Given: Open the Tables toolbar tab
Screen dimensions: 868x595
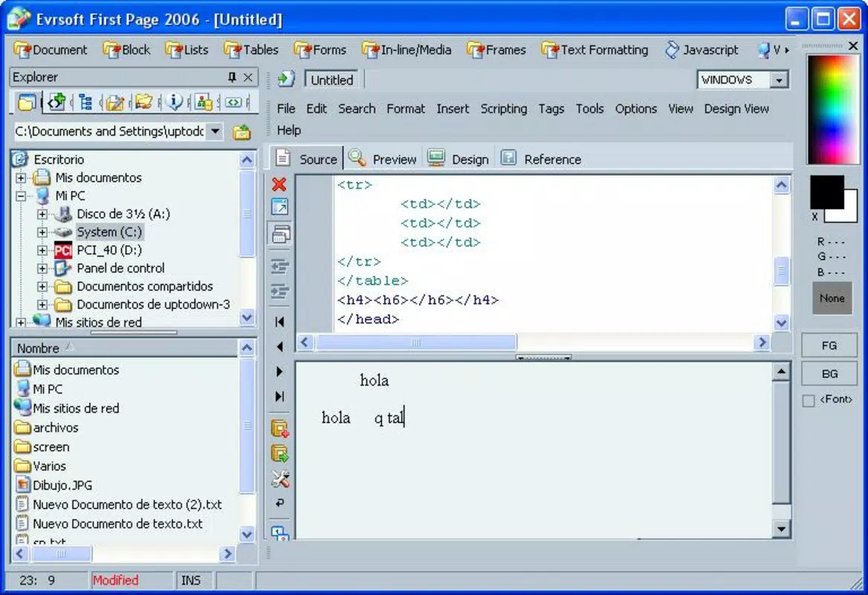Looking at the screenshot, I should click(250, 50).
